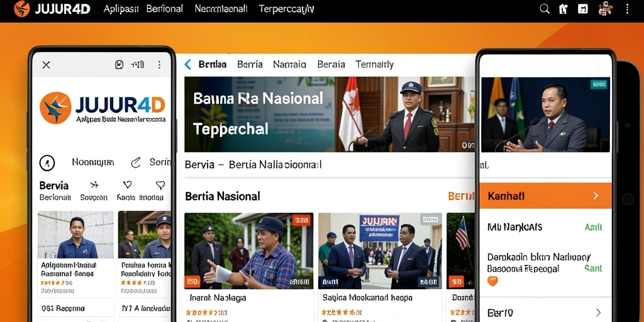Open three-dot menu in left phone header
This screenshot has width=644, height=322.
[x=159, y=65]
